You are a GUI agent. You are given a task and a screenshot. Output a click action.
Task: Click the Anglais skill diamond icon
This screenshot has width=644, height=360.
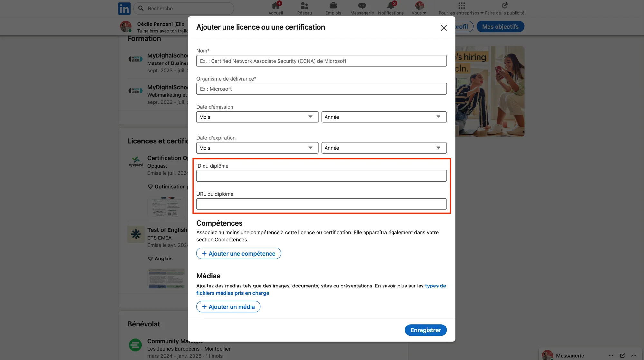[150, 259]
